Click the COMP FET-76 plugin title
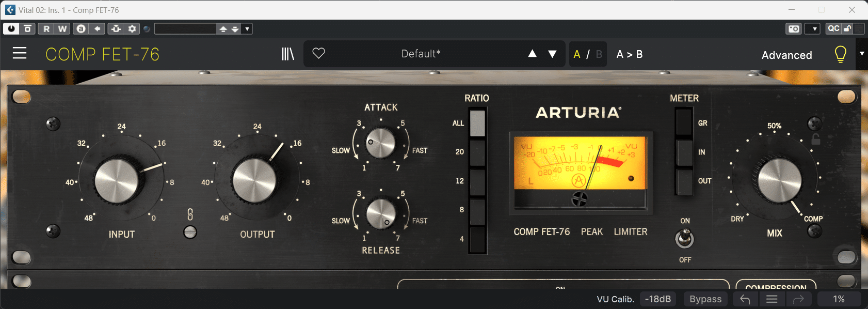 coord(103,54)
